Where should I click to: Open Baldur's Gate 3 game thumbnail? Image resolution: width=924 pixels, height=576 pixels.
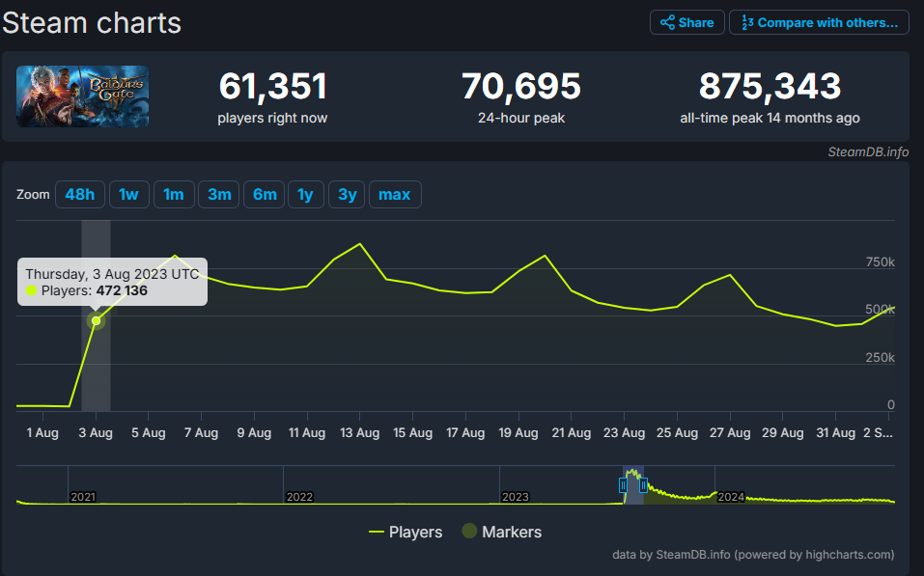82,96
